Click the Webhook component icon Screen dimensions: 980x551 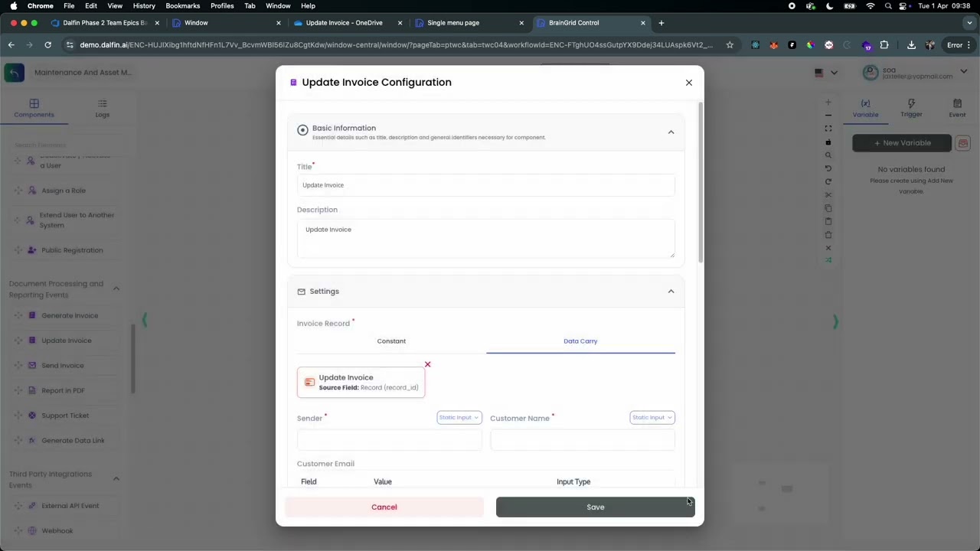pos(32,531)
